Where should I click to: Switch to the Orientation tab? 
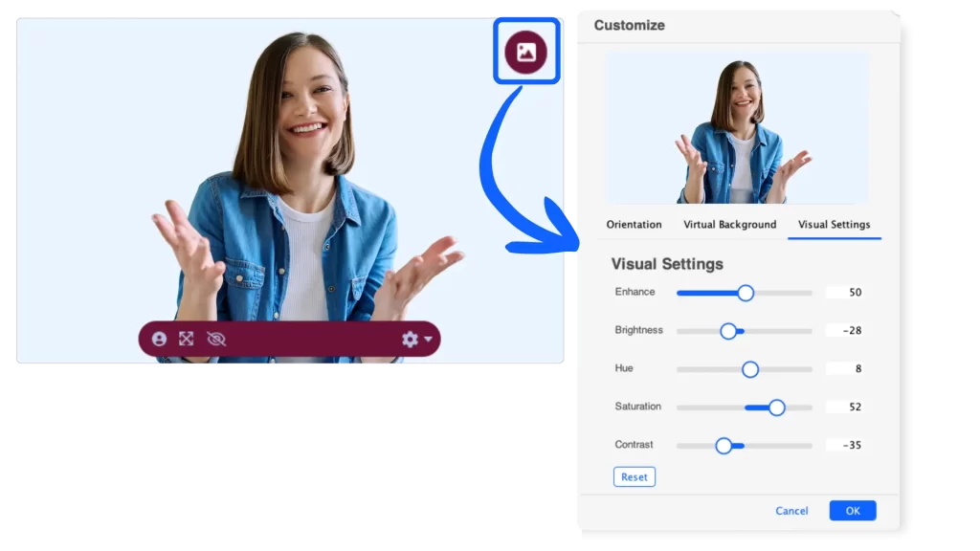(x=634, y=225)
